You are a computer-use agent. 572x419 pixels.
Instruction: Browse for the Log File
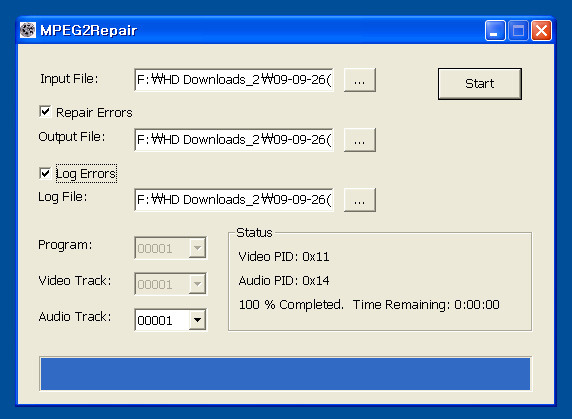[x=360, y=200]
